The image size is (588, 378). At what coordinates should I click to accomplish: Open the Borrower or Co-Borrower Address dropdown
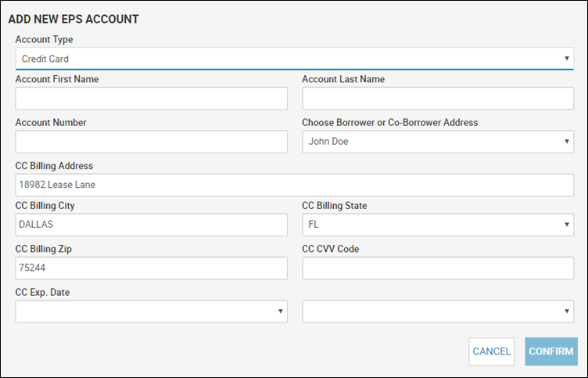click(438, 142)
